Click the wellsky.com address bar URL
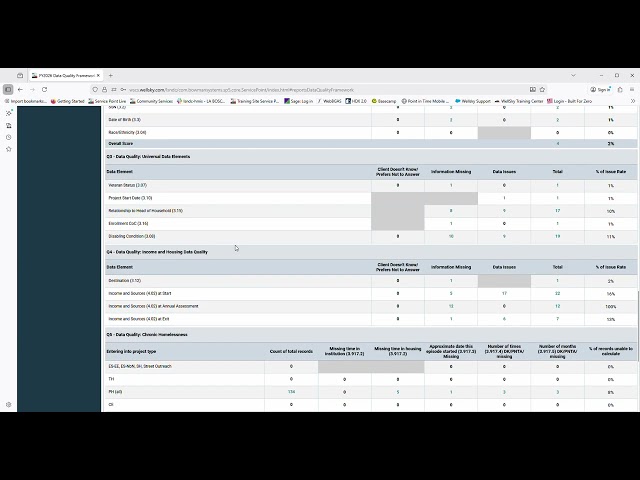Viewport: 640px width, 480px height. click(241, 90)
